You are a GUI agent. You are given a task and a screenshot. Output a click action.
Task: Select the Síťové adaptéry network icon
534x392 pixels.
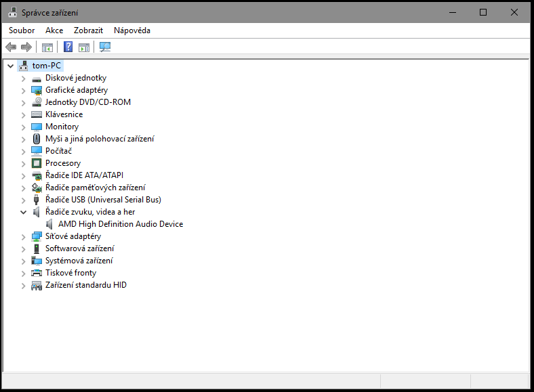[x=37, y=236]
